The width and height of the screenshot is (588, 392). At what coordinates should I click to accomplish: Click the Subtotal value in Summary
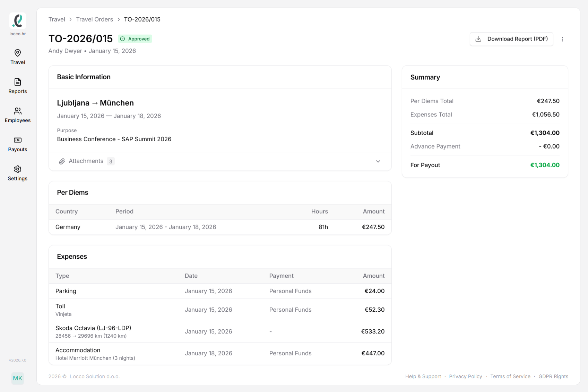pos(545,133)
